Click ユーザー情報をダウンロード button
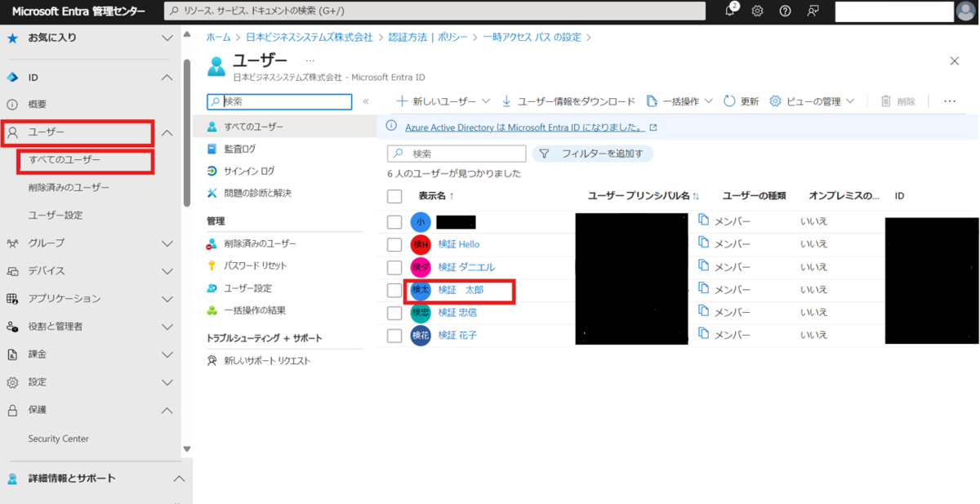This screenshot has height=504, width=980. (x=568, y=101)
